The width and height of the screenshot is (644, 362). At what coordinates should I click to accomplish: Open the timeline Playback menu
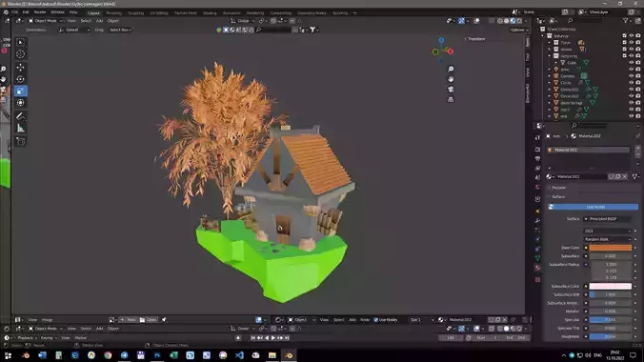point(27,338)
